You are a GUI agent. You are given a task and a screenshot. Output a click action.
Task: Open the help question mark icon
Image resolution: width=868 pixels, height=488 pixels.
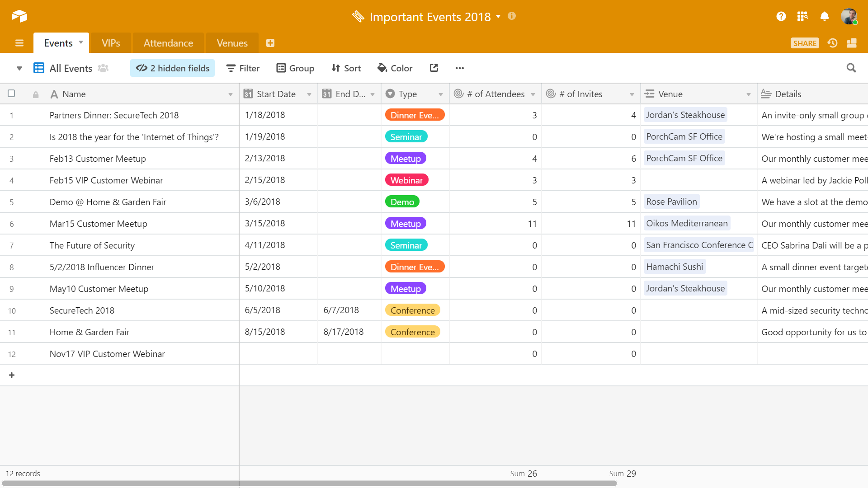click(x=781, y=17)
